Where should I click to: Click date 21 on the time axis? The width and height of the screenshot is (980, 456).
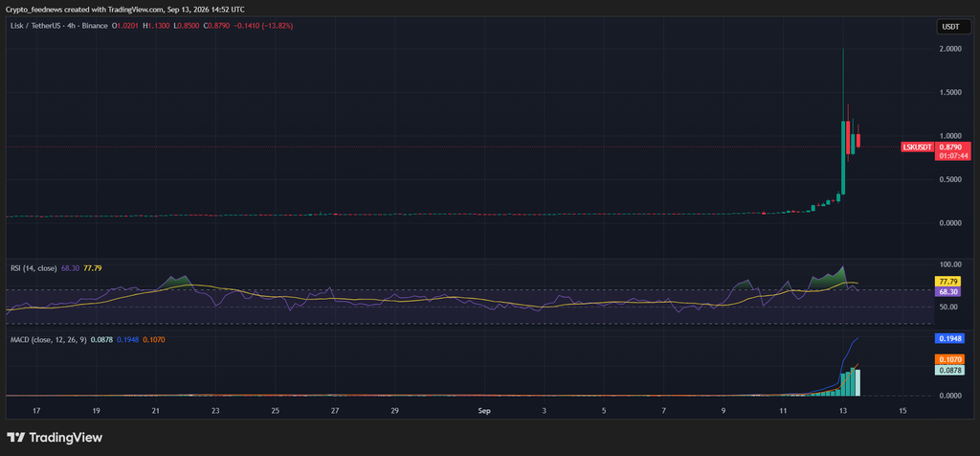tap(156, 411)
